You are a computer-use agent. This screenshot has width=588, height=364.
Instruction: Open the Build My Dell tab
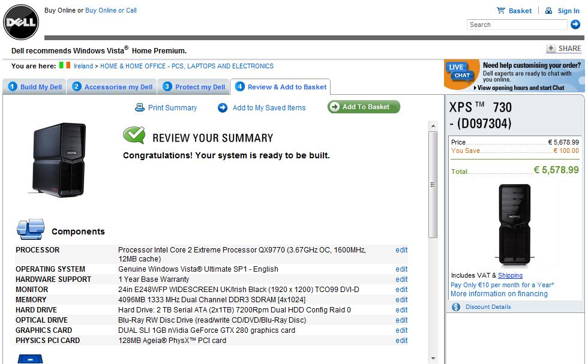pyautogui.click(x=35, y=86)
